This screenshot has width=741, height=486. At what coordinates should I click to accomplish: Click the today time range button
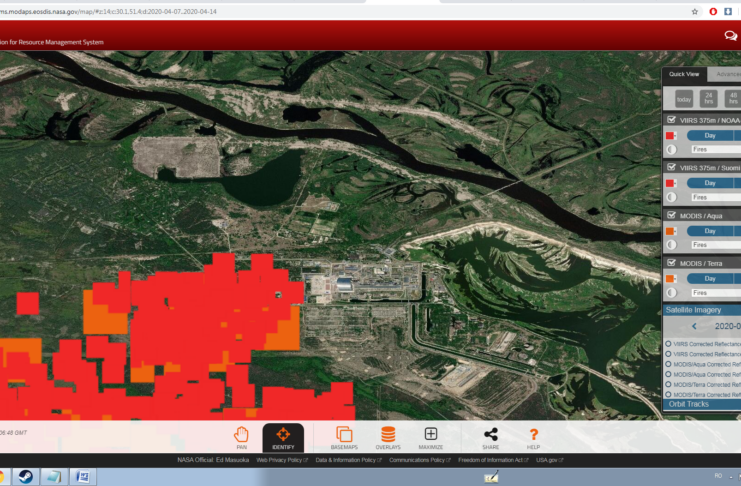point(684,99)
